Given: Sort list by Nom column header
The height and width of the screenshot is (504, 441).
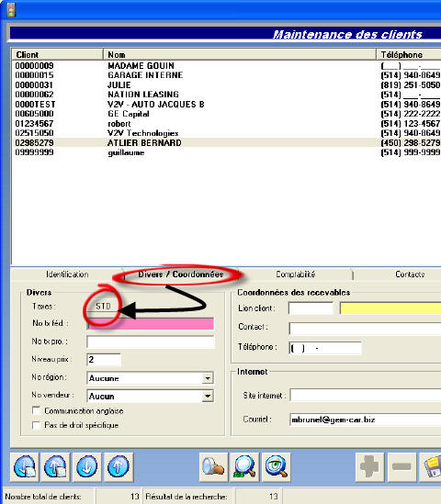Looking at the screenshot, I should click(240, 55).
